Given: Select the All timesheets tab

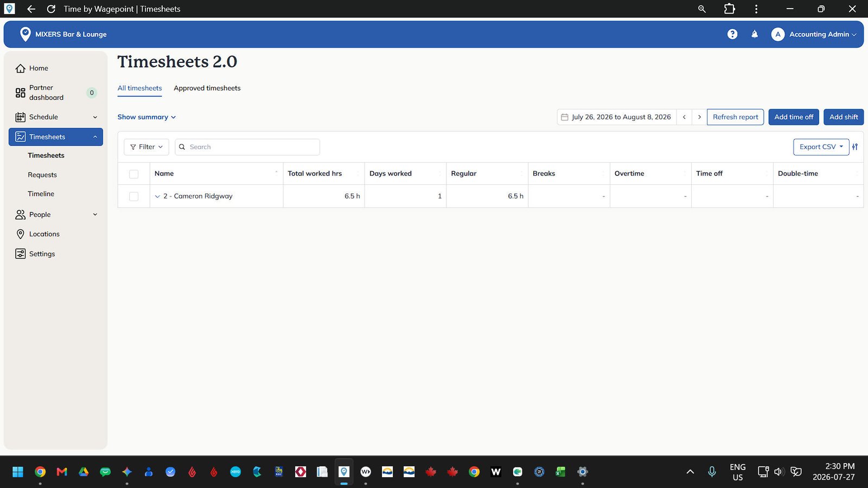Looking at the screenshot, I should coord(139,88).
